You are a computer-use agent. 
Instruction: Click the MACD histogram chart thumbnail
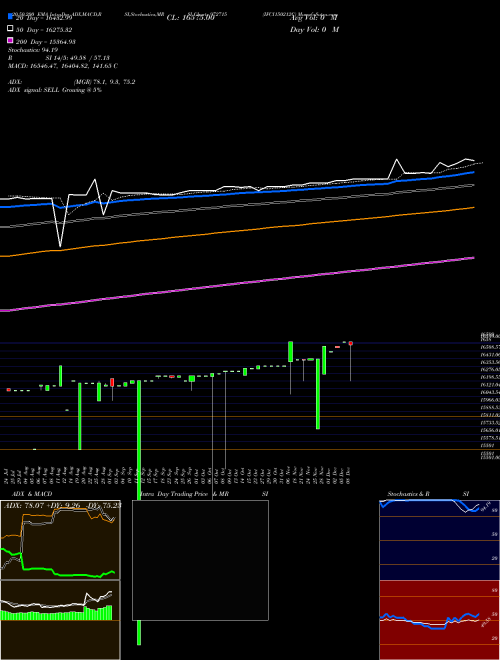point(60,620)
